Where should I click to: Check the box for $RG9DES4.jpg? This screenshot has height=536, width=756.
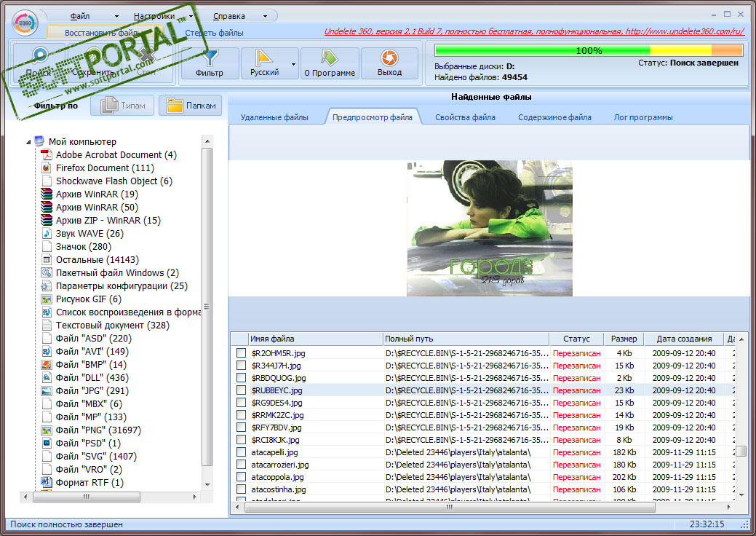[x=241, y=403]
